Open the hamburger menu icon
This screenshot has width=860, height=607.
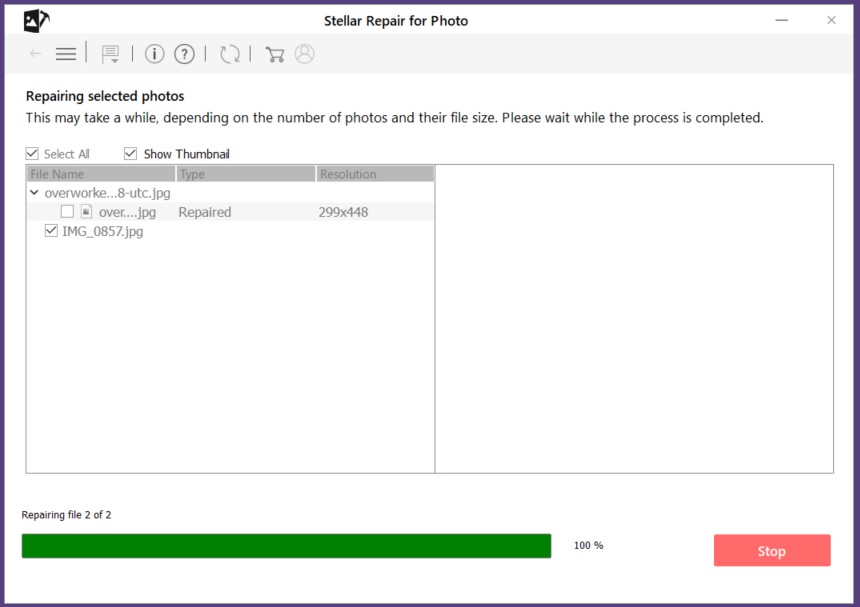point(66,54)
